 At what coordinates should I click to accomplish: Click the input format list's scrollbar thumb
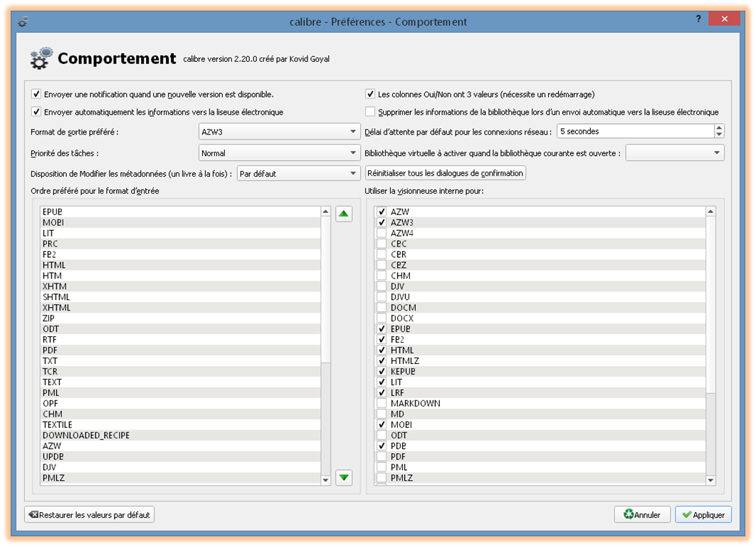click(325, 289)
